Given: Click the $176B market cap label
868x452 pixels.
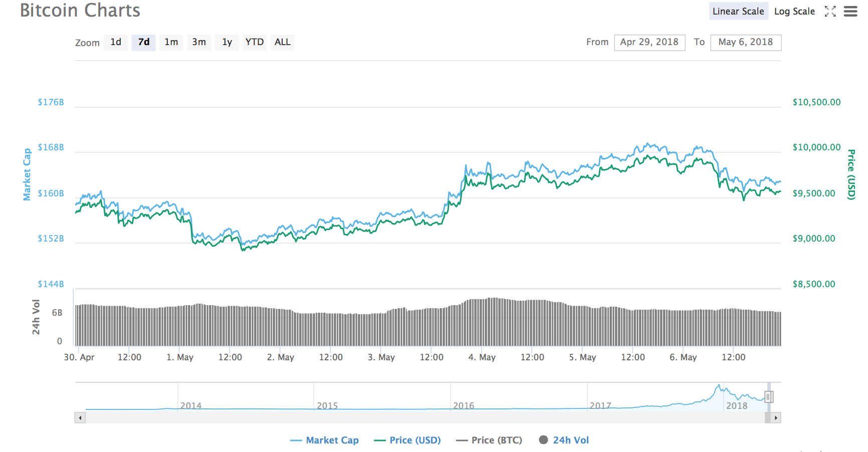Looking at the screenshot, I should 51,102.
